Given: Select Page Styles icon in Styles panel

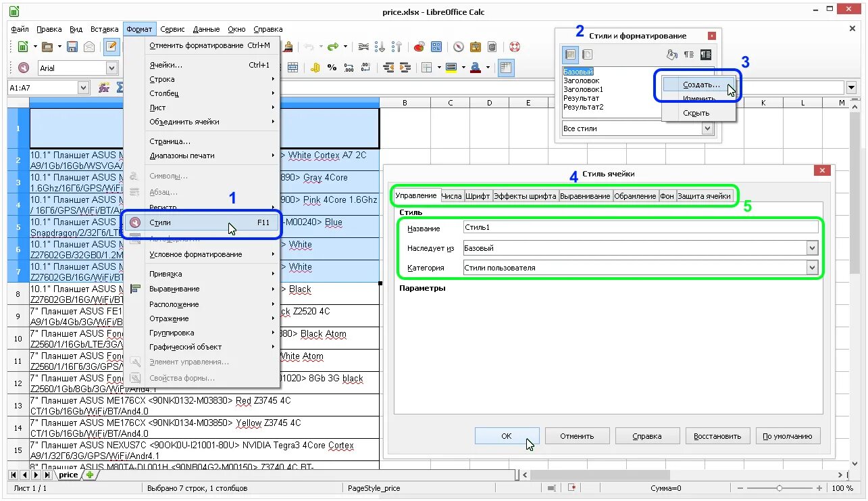Looking at the screenshot, I should (588, 55).
